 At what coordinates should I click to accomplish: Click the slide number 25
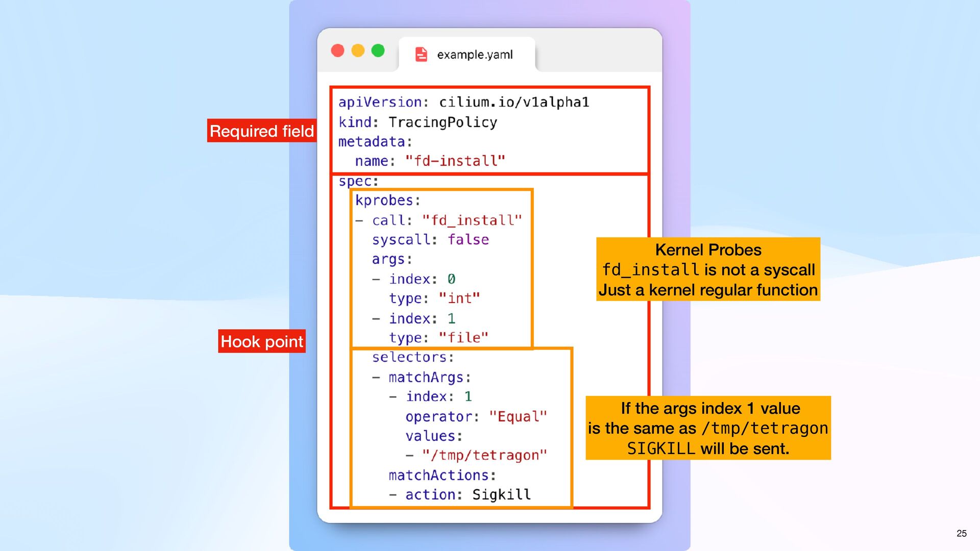(961, 533)
